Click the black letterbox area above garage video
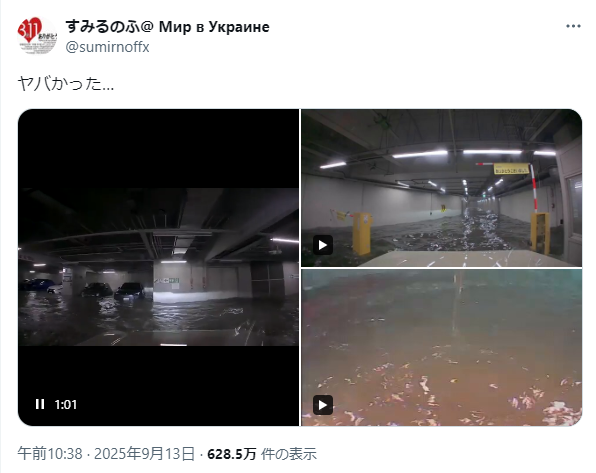596x473 pixels. pyautogui.click(x=159, y=148)
